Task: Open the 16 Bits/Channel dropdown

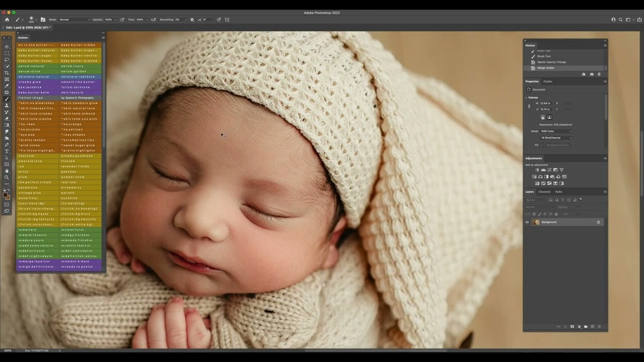Action: click(x=556, y=137)
